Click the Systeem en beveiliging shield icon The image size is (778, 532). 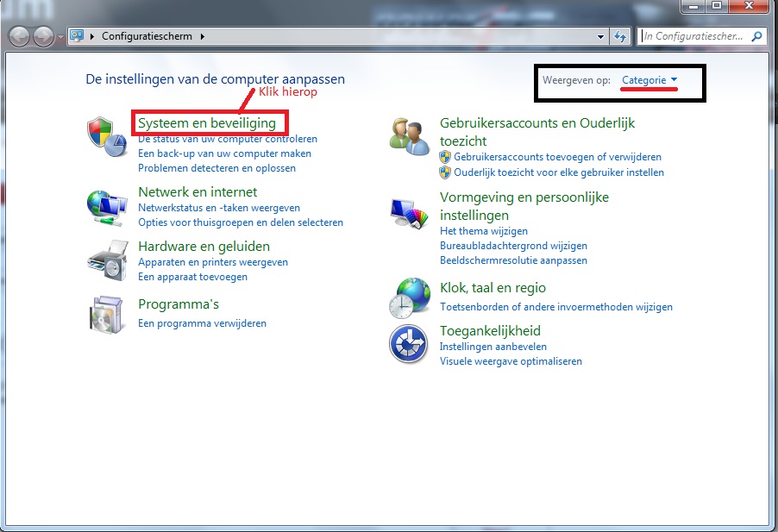pos(107,137)
